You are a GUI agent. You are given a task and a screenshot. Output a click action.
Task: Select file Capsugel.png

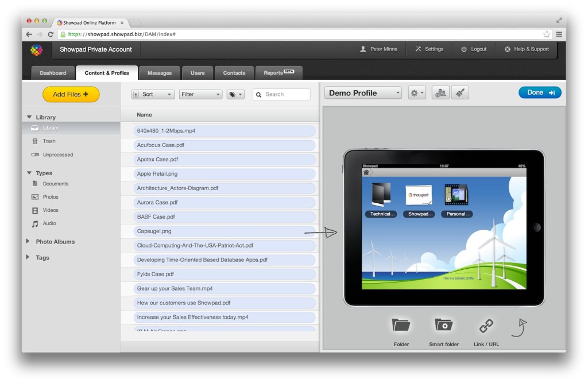coord(225,231)
